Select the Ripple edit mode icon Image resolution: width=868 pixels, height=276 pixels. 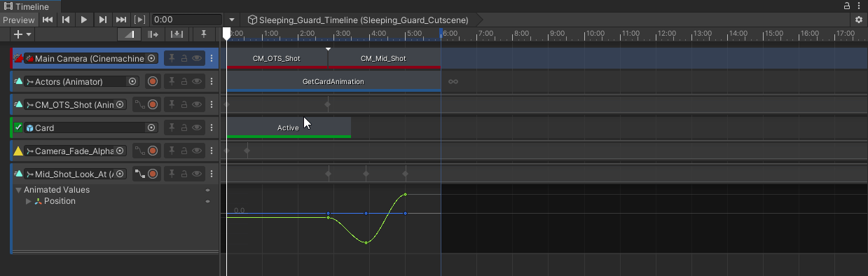tap(153, 34)
